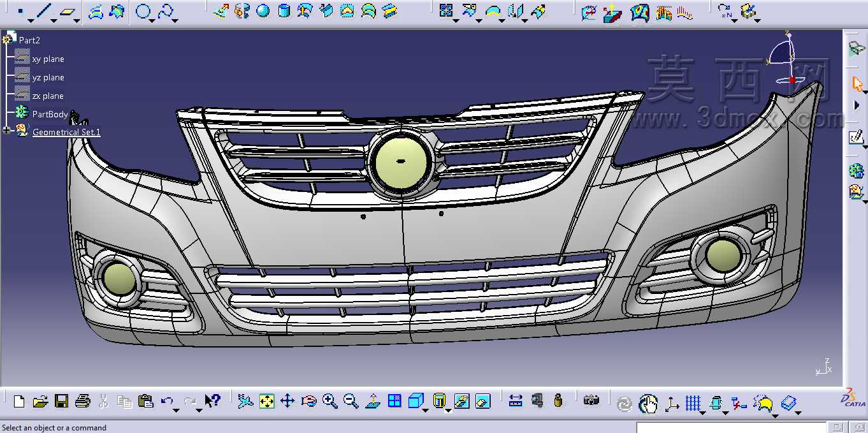
Task: Open the What's This help tool
Action: (212, 401)
